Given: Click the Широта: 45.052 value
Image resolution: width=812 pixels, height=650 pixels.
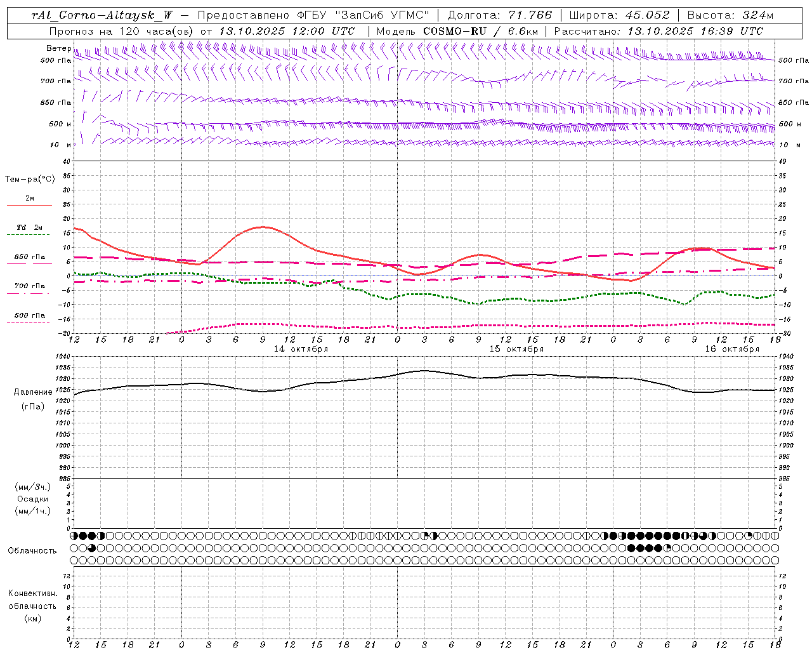Looking at the screenshot, I should (x=619, y=15).
